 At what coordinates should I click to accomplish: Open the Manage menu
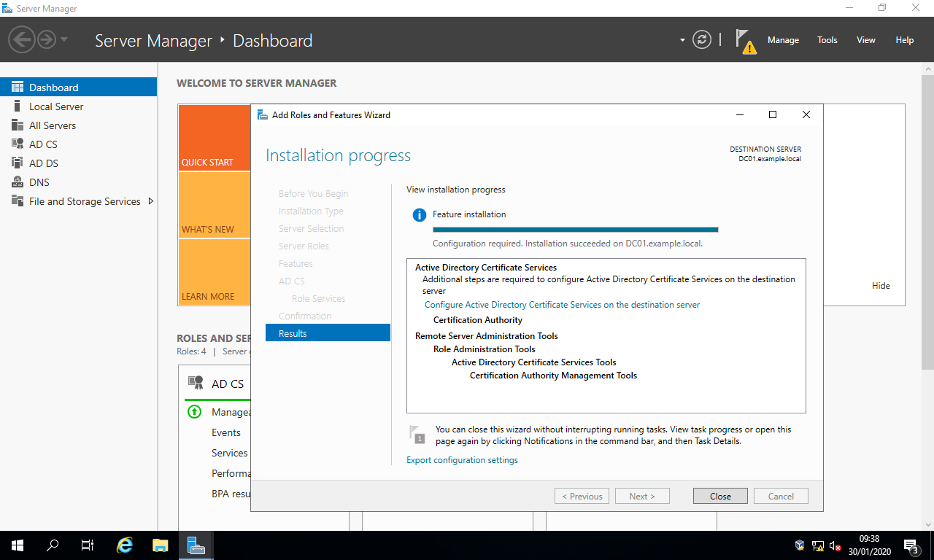tap(783, 40)
